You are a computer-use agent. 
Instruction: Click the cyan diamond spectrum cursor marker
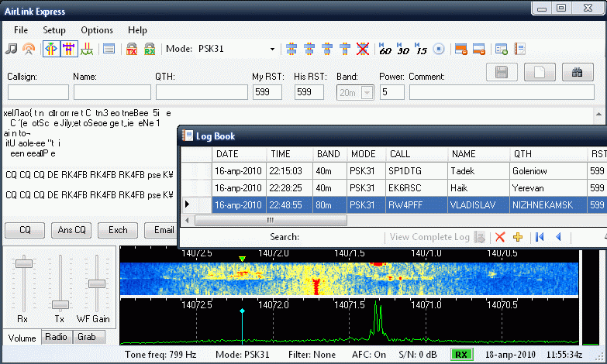click(242, 311)
